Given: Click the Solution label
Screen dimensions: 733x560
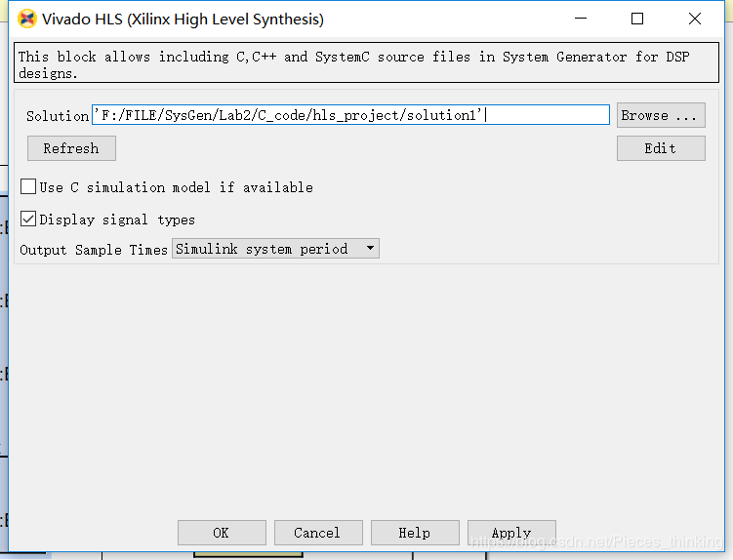Looking at the screenshot, I should (57, 116).
